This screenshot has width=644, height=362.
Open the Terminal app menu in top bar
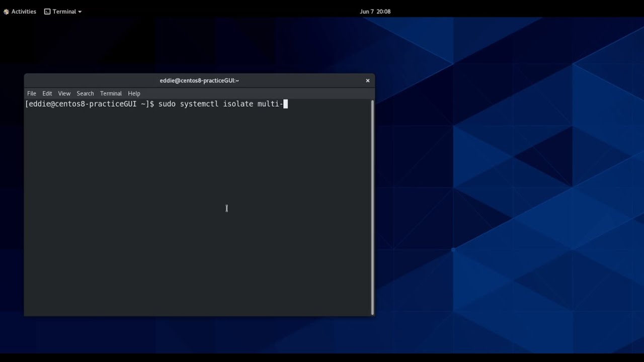coord(63,12)
